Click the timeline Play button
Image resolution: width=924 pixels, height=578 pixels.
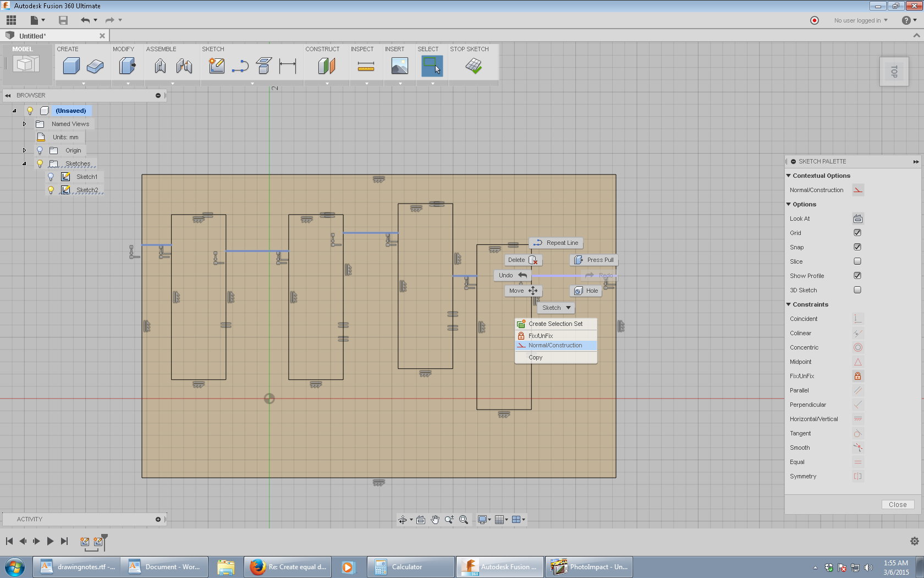click(x=50, y=541)
